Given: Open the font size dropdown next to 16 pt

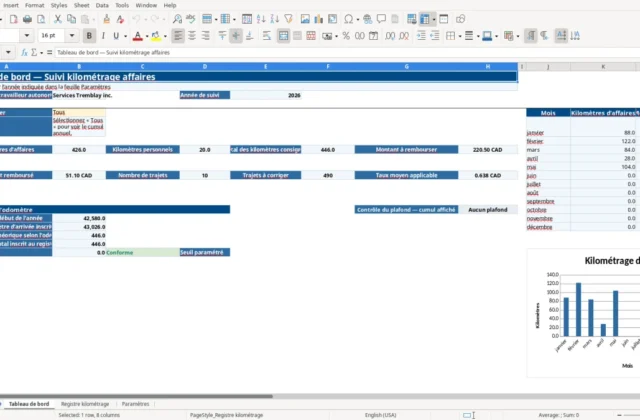Looking at the screenshot, I should [72, 36].
